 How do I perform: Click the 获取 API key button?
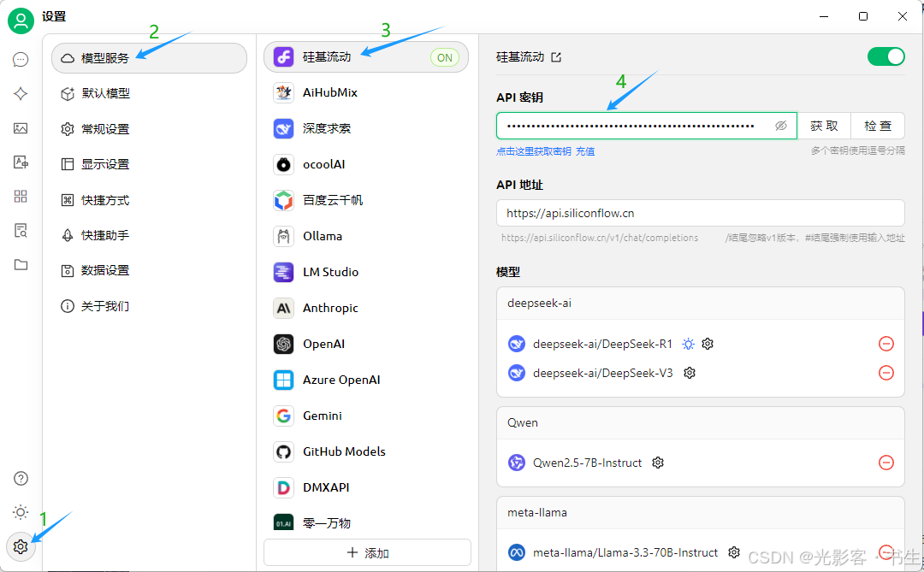[x=824, y=126]
